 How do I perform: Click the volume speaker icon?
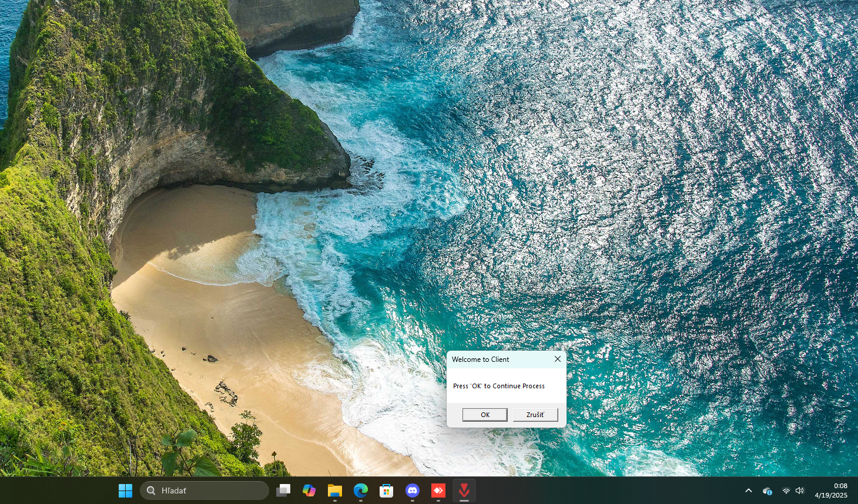click(800, 490)
